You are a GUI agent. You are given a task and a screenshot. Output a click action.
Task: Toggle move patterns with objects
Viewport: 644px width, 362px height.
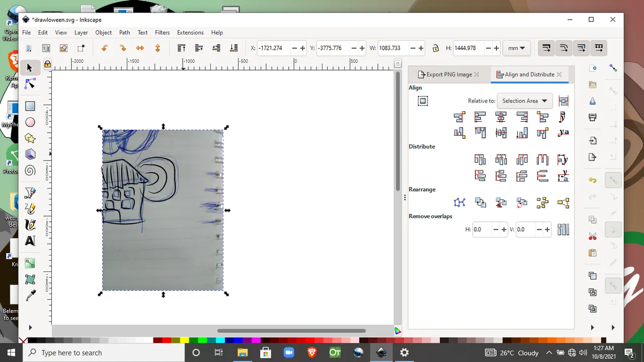(x=599, y=48)
